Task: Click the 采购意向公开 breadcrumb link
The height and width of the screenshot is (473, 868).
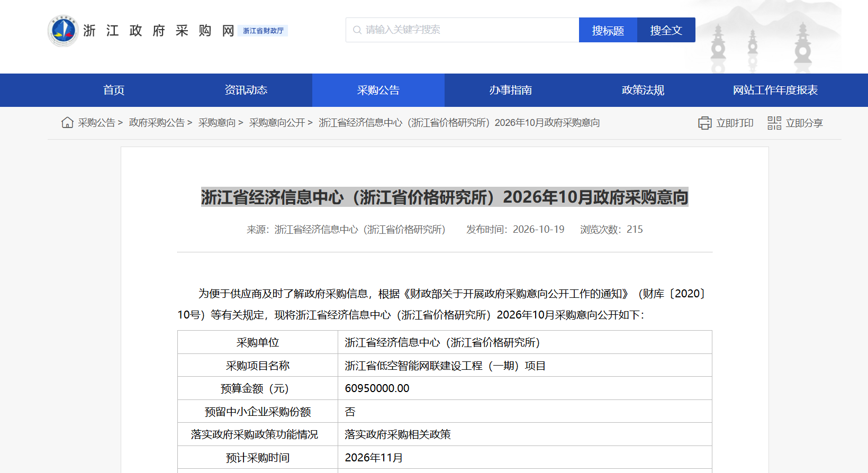Action: point(277,123)
